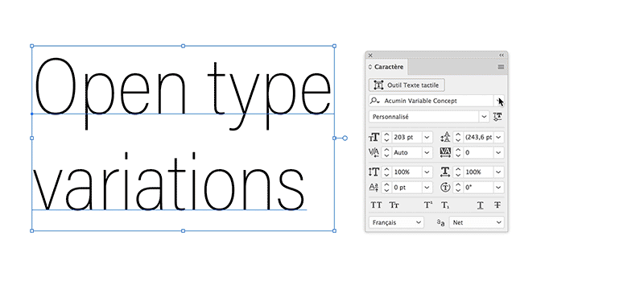644x290 pixels.
Task: Open the kerning Auto dropdown
Action: coord(427,152)
